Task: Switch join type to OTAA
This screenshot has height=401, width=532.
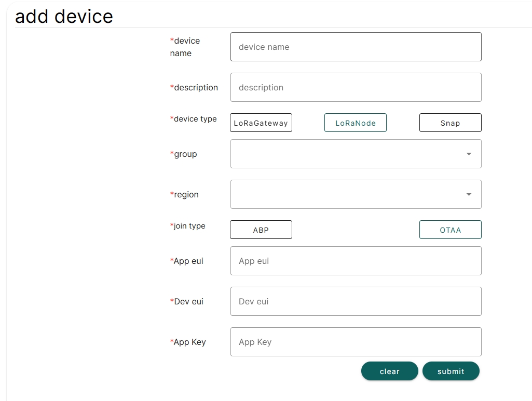Action: pos(450,230)
